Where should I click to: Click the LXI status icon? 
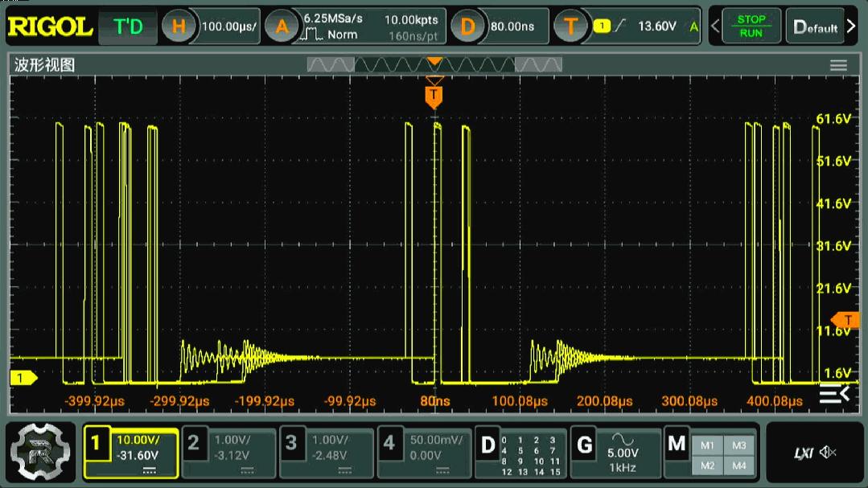pos(802,453)
